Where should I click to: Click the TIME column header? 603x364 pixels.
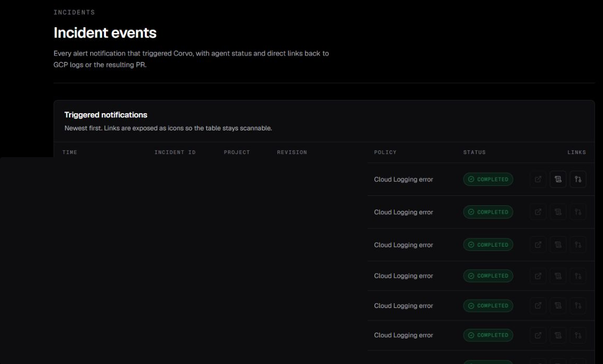(x=70, y=152)
